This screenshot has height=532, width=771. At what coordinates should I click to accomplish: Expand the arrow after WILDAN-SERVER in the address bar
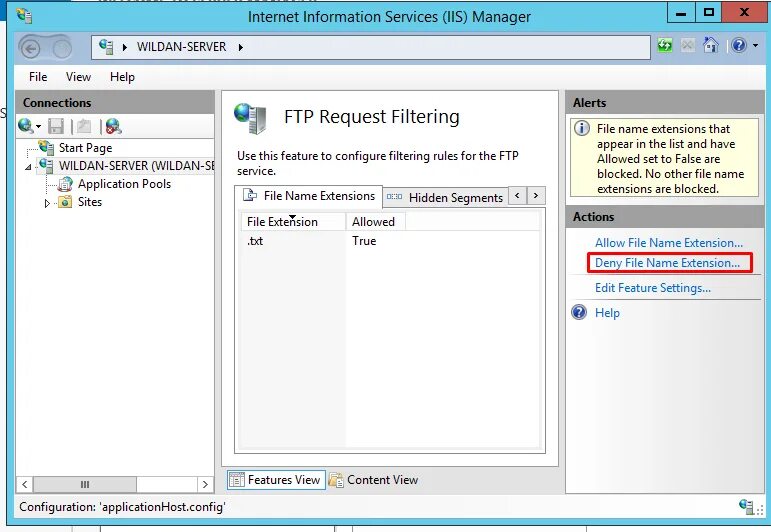click(x=240, y=47)
